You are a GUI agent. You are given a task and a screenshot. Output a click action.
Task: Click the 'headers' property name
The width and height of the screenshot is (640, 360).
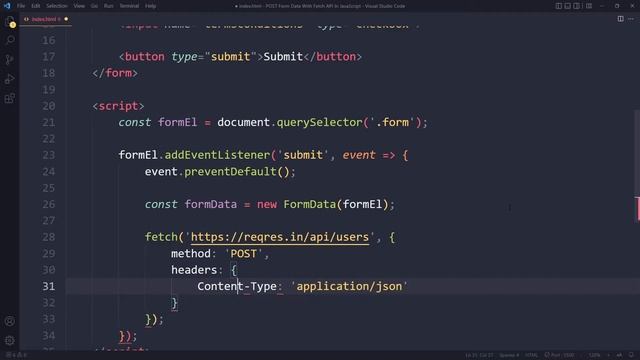tap(194, 270)
